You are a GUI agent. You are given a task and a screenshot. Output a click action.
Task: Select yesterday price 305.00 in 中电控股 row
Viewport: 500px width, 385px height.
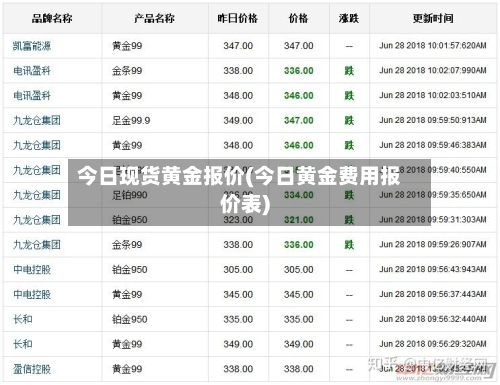point(238,269)
